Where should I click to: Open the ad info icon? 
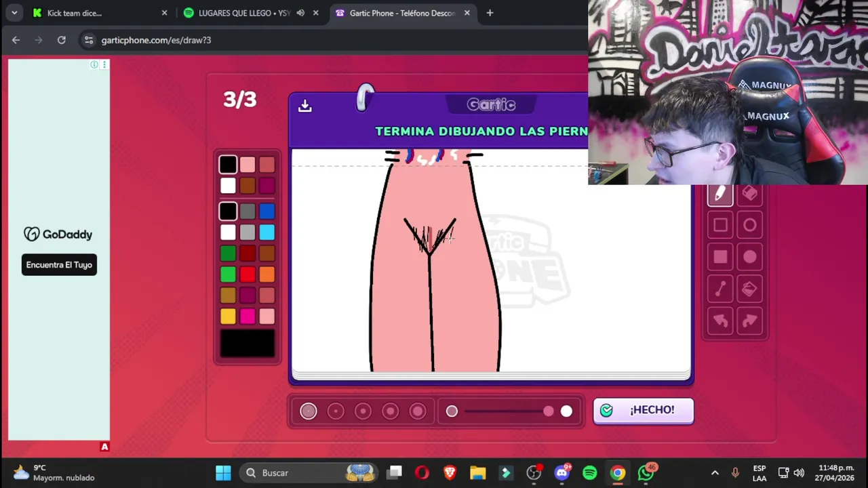coord(94,64)
